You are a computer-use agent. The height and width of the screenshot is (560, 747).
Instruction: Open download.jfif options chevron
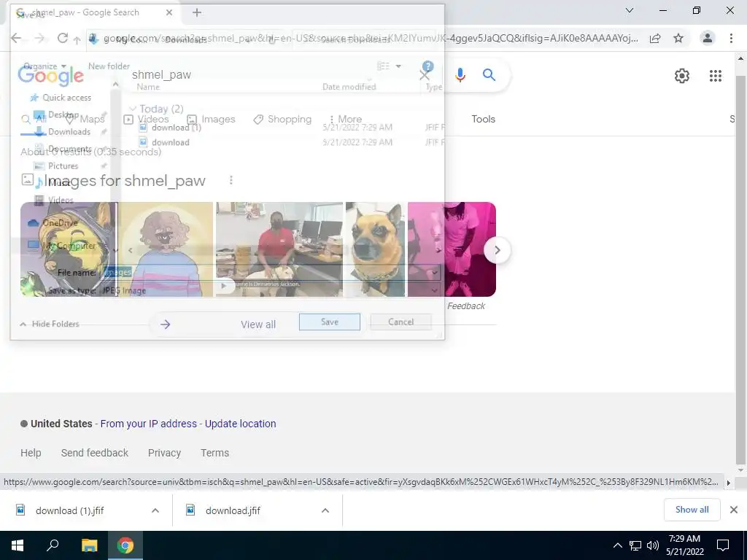(325, 510)
